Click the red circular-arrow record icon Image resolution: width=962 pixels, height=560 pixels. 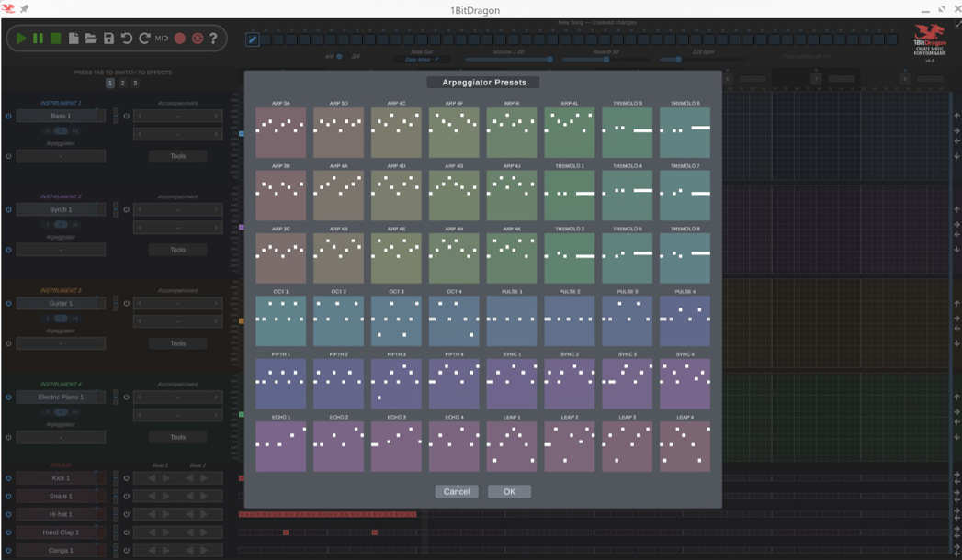tap(198, 39)
